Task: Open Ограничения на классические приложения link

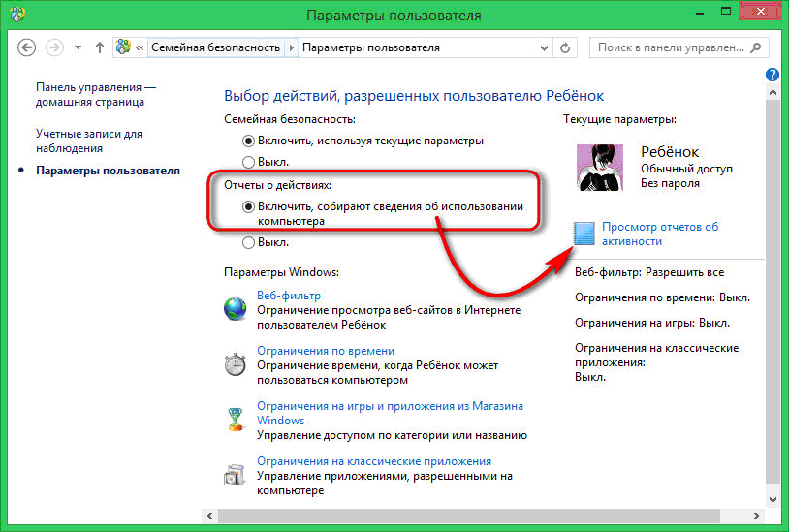Action: coord(374,461)
